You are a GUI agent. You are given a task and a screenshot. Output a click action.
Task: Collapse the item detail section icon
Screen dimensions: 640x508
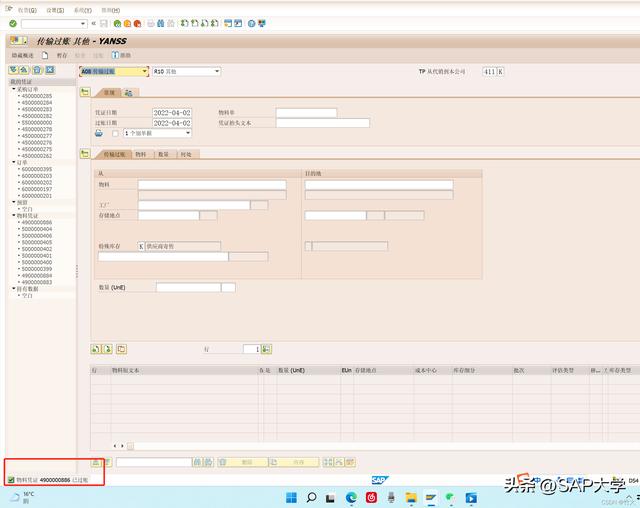85,154
